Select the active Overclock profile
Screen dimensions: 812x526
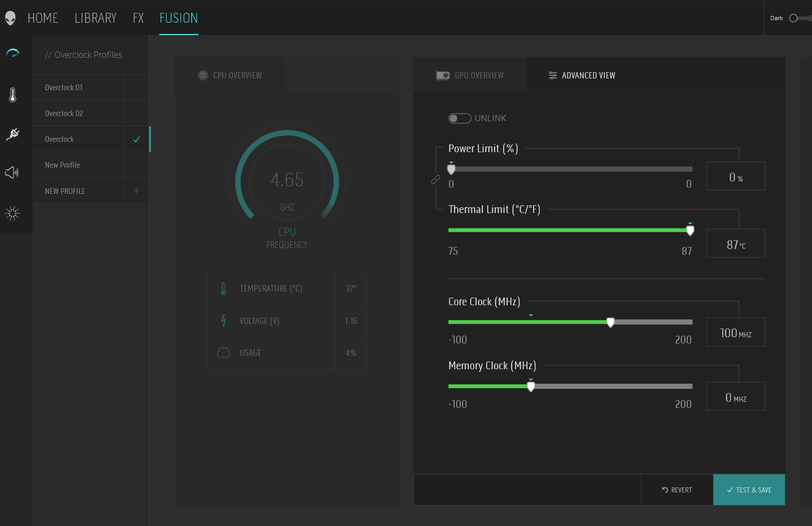pos(78,139)
